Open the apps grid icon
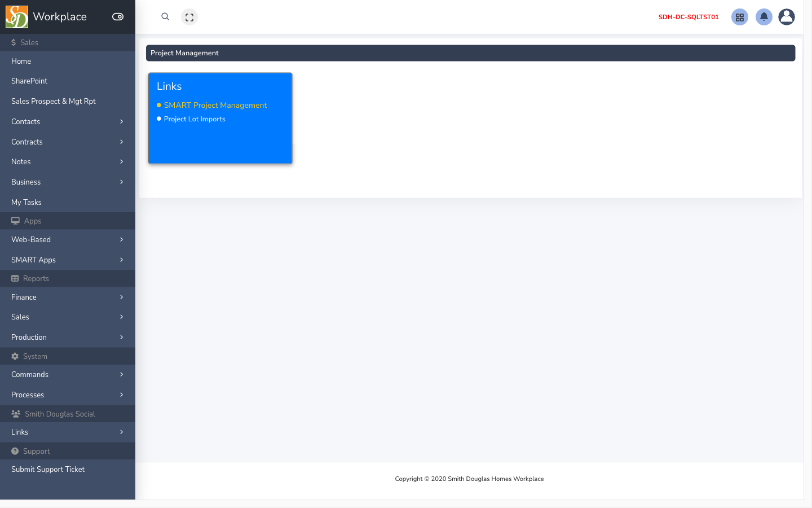 pyautogui.click(x=740, y=17)
